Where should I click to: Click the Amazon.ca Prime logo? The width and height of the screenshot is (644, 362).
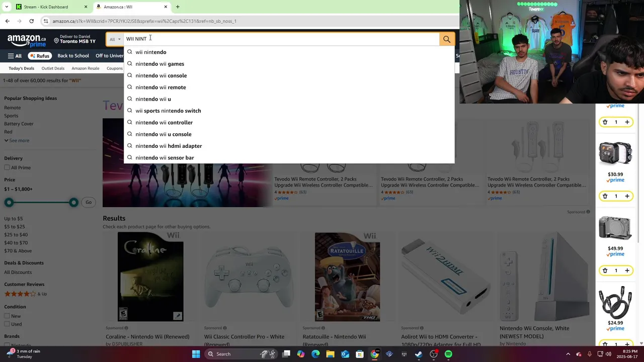[27, 40]
